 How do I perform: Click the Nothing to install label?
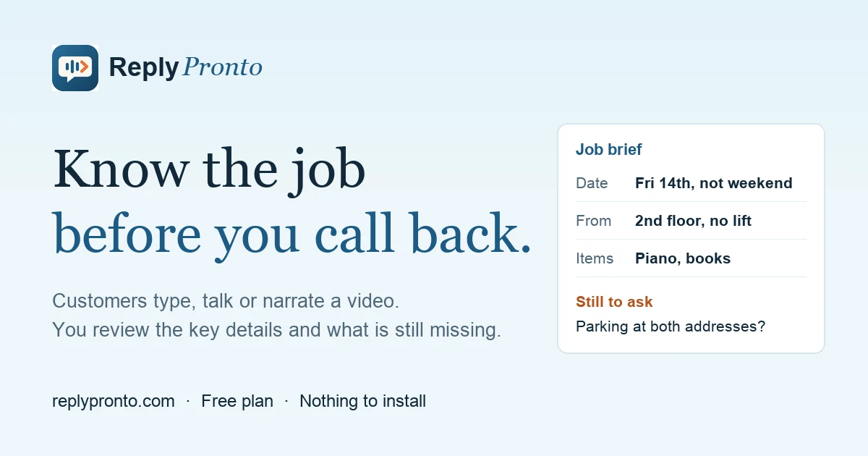[362, 401]
